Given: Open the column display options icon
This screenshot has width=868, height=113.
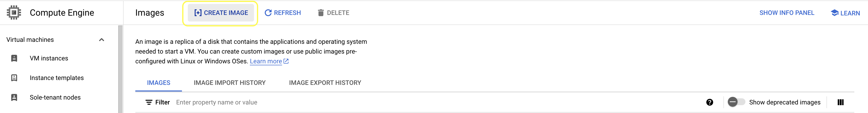Looking at the screenshot, I should pos(840,102).
